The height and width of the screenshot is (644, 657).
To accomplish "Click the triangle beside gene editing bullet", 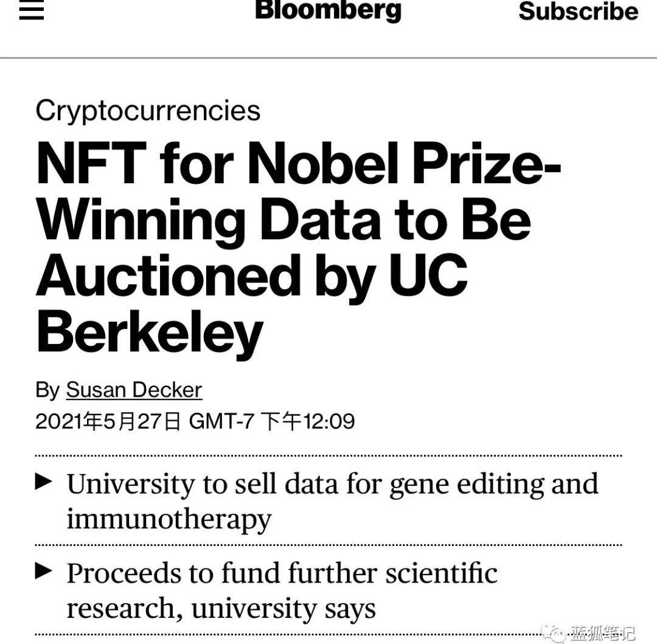I will point(43,482).
